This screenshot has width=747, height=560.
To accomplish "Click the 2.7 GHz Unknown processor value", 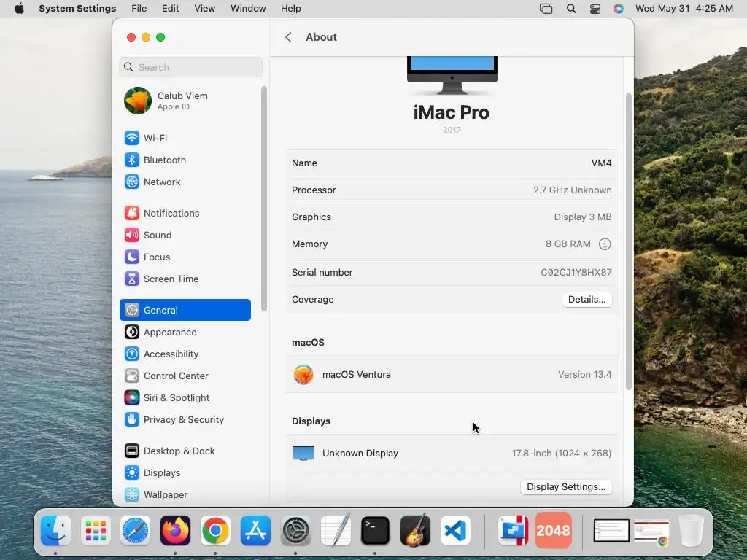I will point(572,190).
